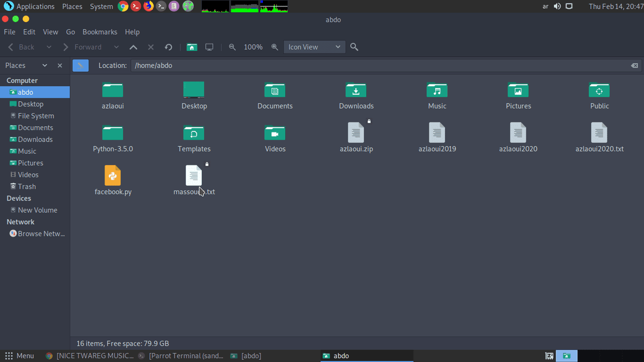
Task: Open the Back history dropdown arrow
Action: pyautogui.click(x=49, y=47)
